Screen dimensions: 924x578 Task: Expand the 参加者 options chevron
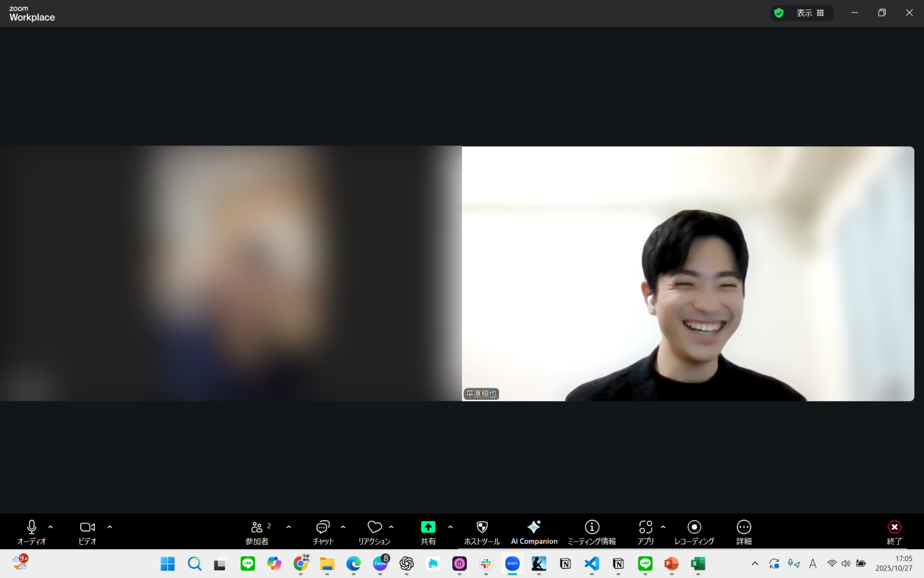pyautogui.click(x=289, y=527)
